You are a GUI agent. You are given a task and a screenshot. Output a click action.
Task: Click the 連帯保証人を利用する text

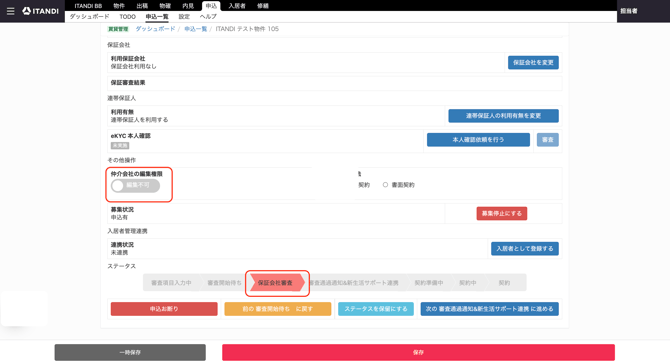coord(140,120)
